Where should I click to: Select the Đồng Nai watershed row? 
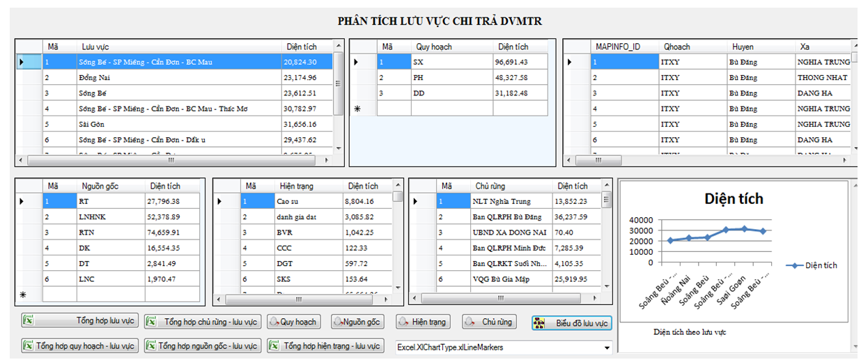(x=175, y=77)
